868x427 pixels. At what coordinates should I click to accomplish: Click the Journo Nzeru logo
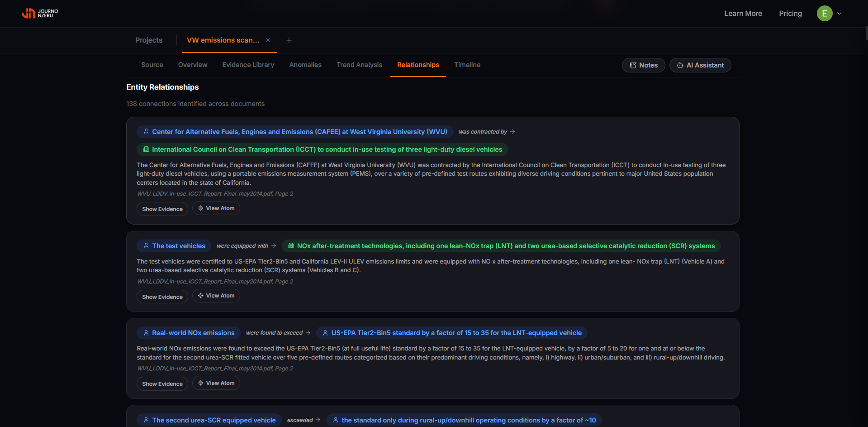(40, 14)
